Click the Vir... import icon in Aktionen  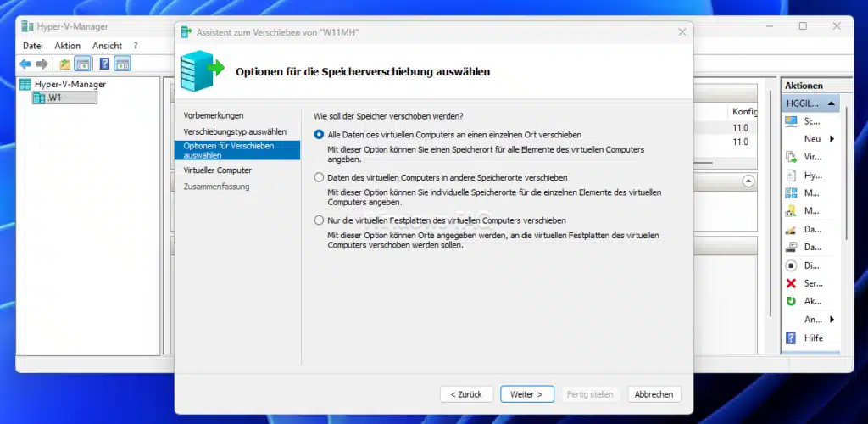click(791, 157)
